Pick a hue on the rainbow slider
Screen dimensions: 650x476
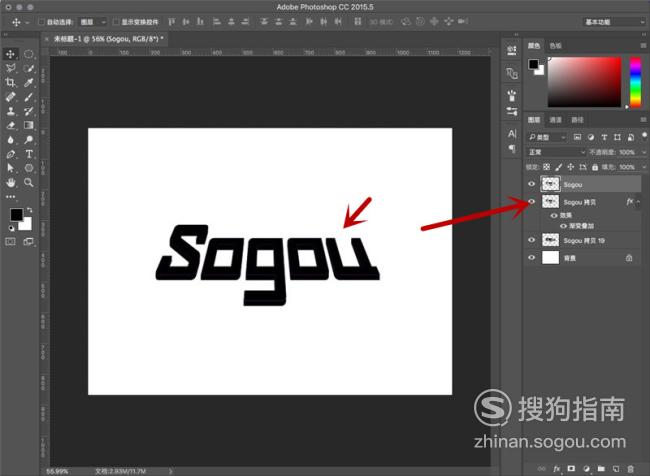pos(635,83)
